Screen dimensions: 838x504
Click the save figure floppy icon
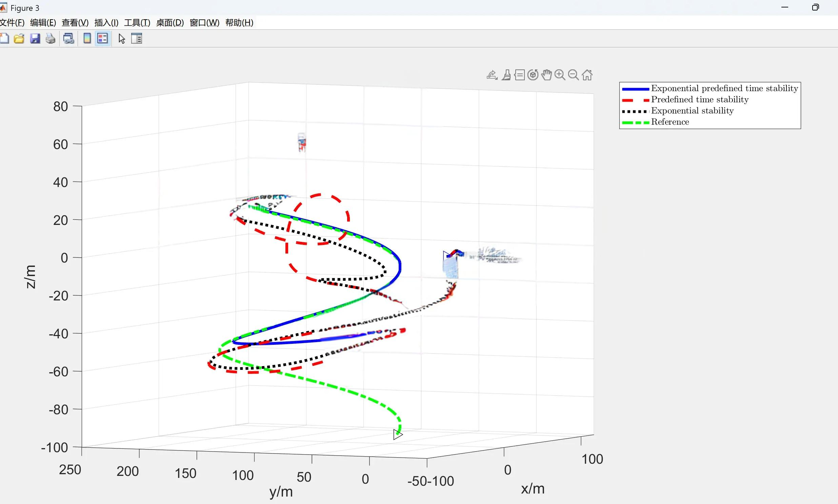coord(35,38)
